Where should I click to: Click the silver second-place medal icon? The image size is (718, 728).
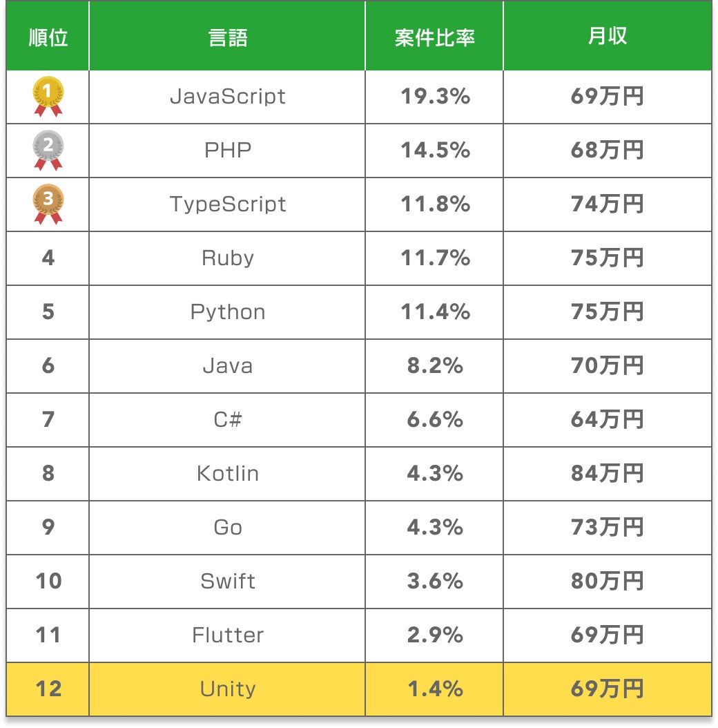point(48,150)
